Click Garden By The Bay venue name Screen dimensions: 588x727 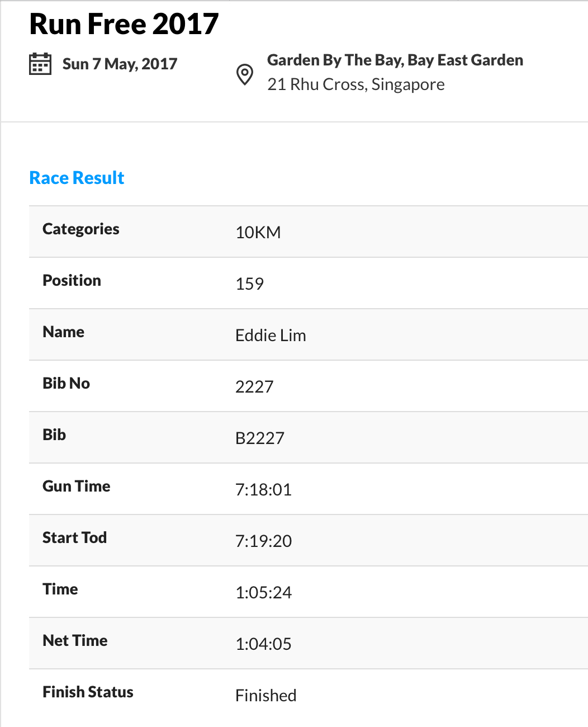395,60
